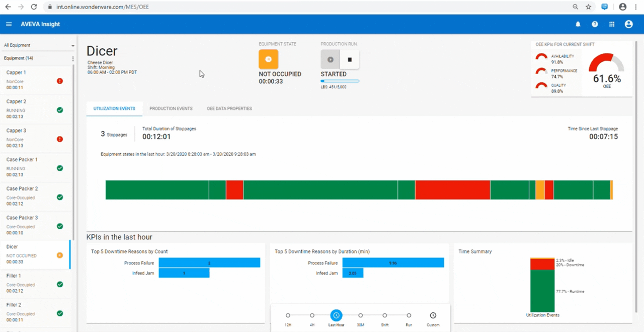Open the help question mark icon
644x332 pixels.
595,24
